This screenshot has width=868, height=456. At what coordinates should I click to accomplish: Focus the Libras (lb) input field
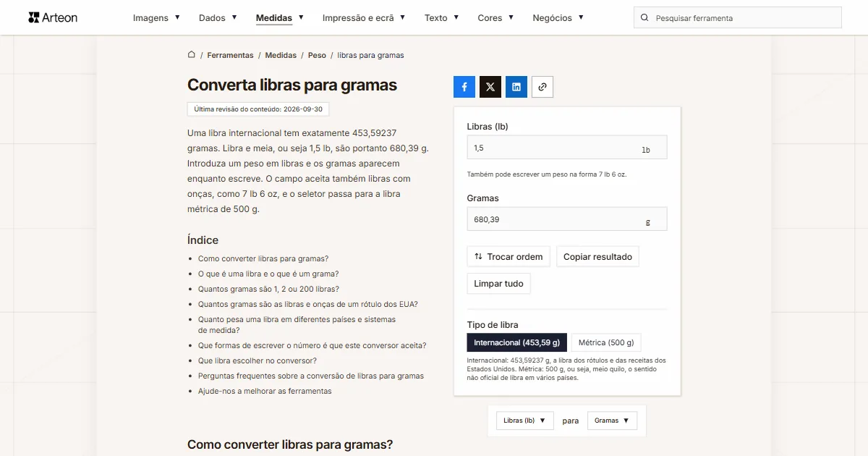point(567,148)
